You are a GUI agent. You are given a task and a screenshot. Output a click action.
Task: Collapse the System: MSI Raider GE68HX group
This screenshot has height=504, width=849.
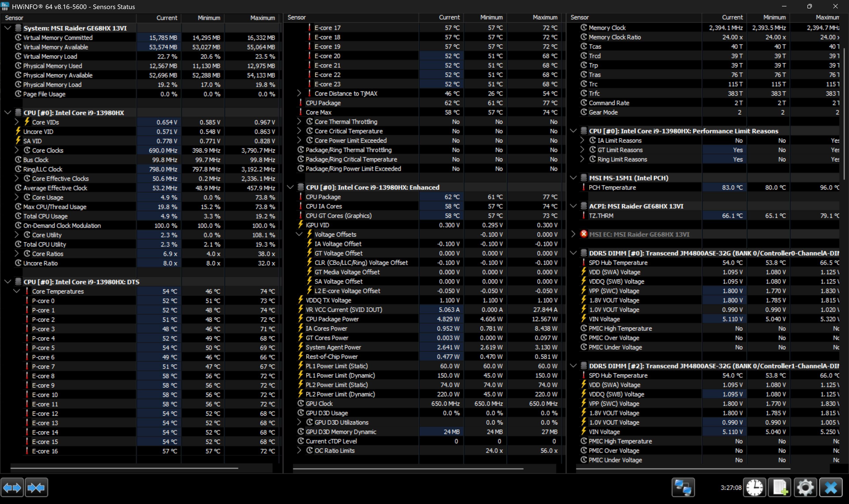click(x=8, y=28)
